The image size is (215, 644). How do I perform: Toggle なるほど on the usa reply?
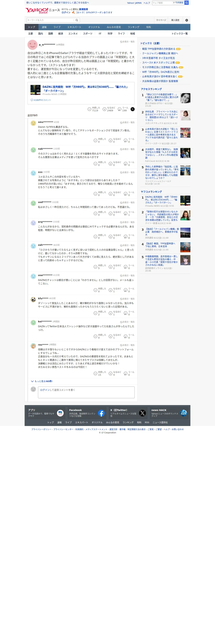(115, 290)
